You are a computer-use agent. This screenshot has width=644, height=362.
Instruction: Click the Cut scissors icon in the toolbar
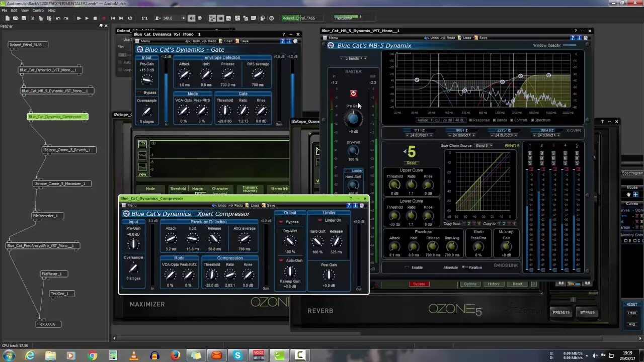33,18
